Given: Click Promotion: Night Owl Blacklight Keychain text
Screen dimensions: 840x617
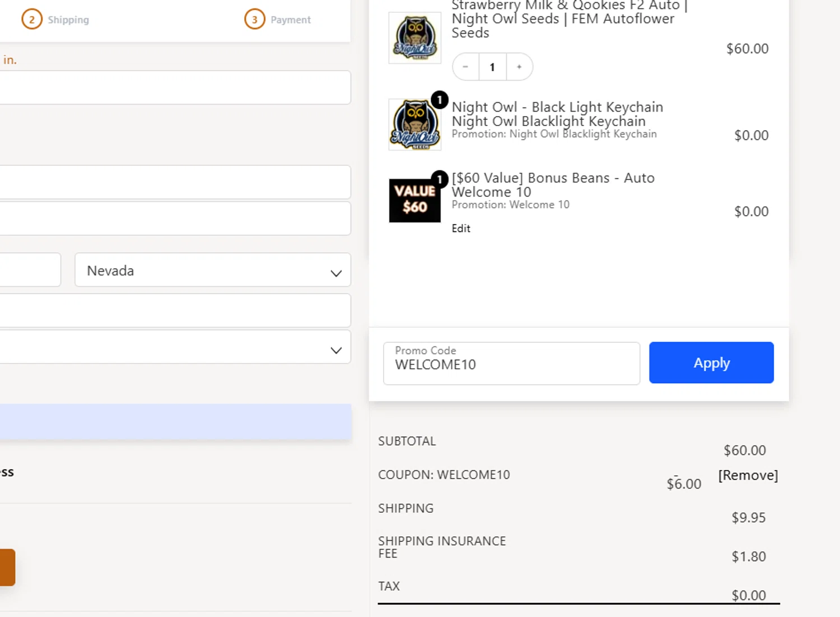Looking at the screenshot, I should pos(554,134).
